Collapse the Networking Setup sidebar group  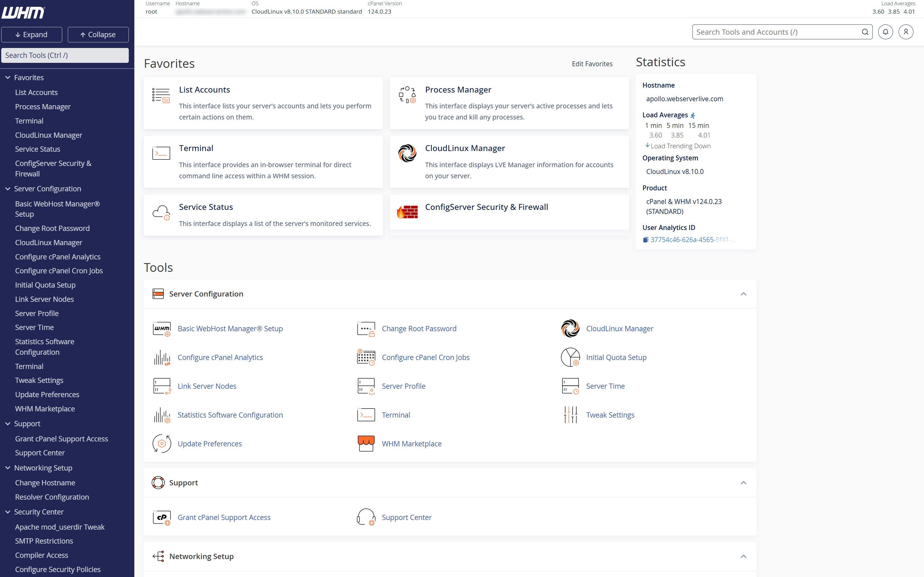click(x=8, y=468)
